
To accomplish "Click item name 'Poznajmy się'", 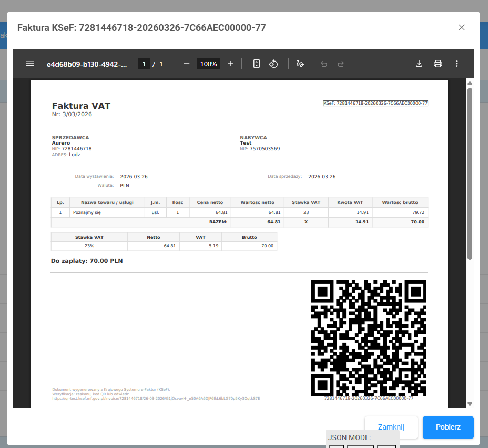I will click(x=87, y=212).
